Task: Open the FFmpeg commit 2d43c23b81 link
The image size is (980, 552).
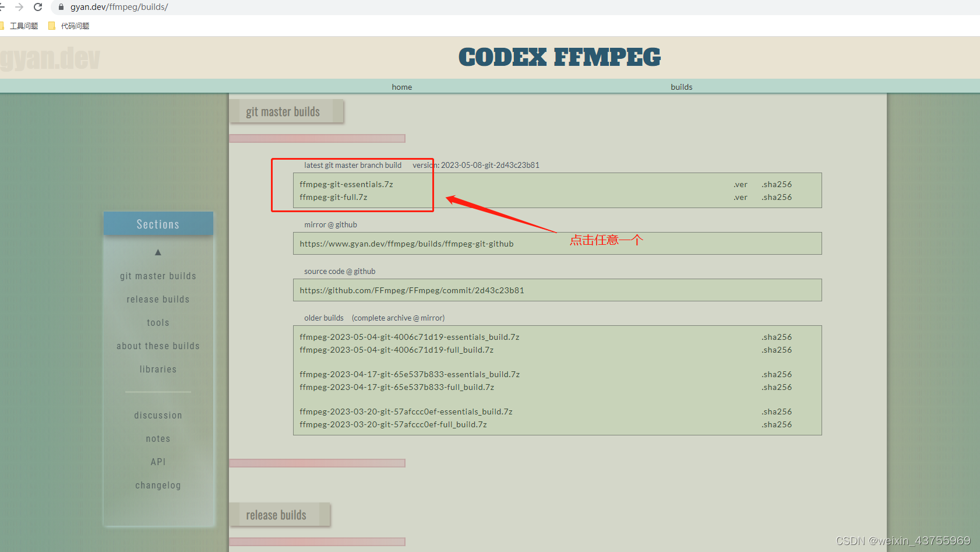Action: [x=412, y=290]
